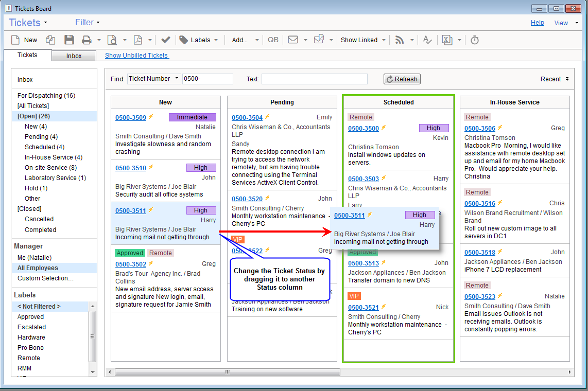
Task: Click the PDF export icon
Action: click(138, 40)
